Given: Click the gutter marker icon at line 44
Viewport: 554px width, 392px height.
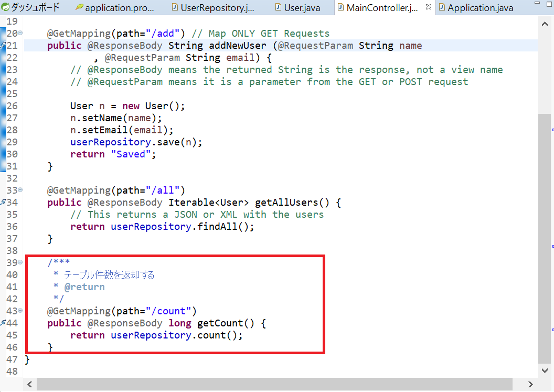Looking at the screenshot, I should 3,323.
